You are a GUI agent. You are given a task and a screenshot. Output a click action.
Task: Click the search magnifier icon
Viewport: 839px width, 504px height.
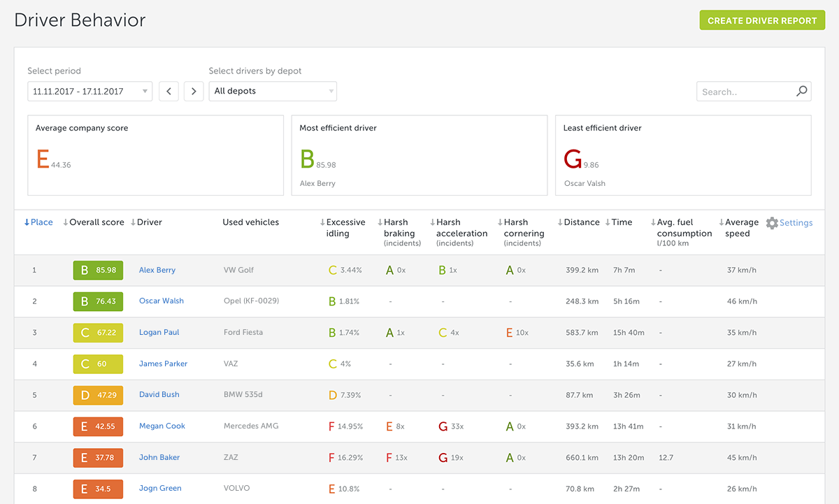pos(801,91)
